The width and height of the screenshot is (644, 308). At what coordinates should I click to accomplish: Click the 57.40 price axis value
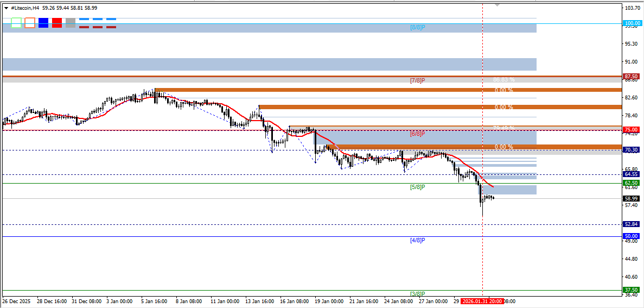point(632,205)
